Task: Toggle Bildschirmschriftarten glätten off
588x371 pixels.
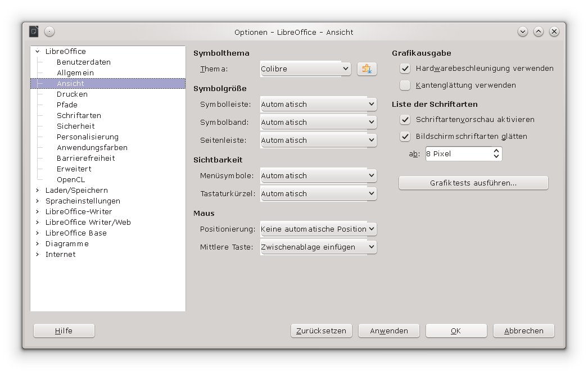Action: pos(405,136)
